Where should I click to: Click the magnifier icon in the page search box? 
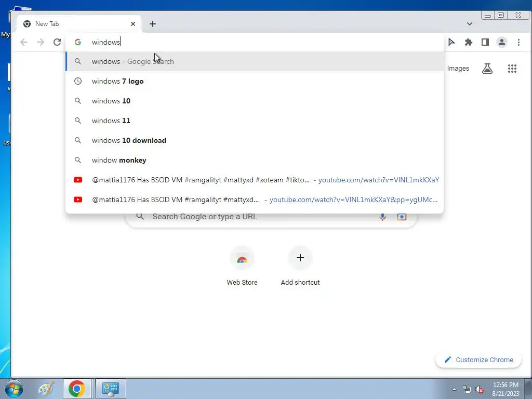(x=140, y=217)
